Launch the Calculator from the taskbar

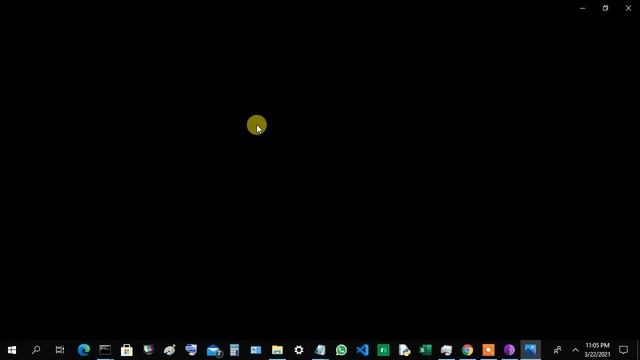click(234, 350)
